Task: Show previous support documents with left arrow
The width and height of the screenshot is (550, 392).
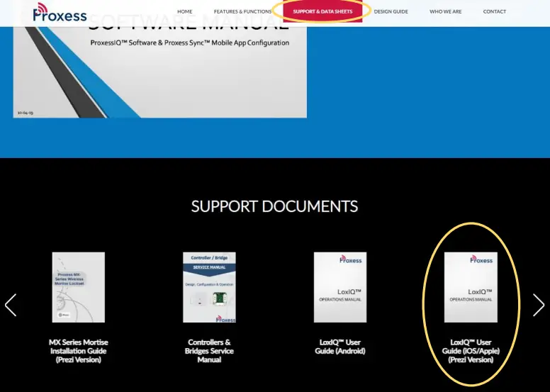Action: [11, 305]
